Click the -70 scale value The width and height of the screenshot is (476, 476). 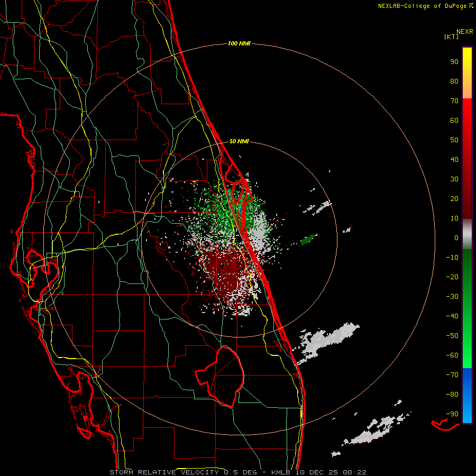coord(452,375)
